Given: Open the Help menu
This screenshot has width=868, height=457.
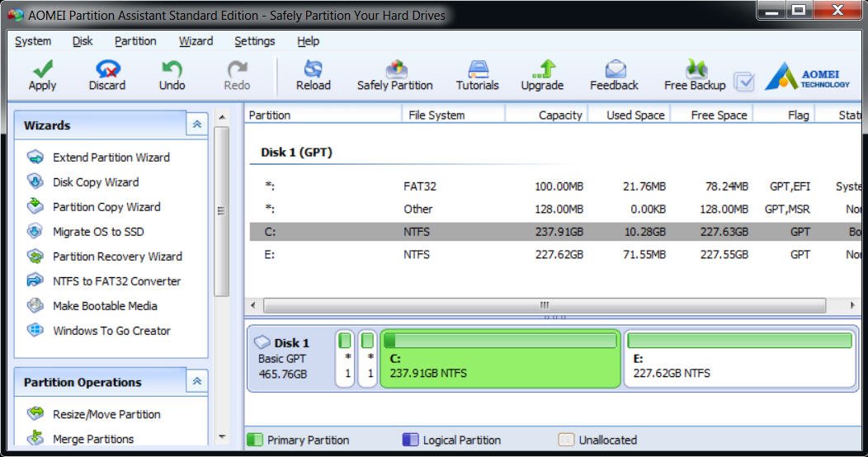Looking at the screenshot, I should click(309, 41).
